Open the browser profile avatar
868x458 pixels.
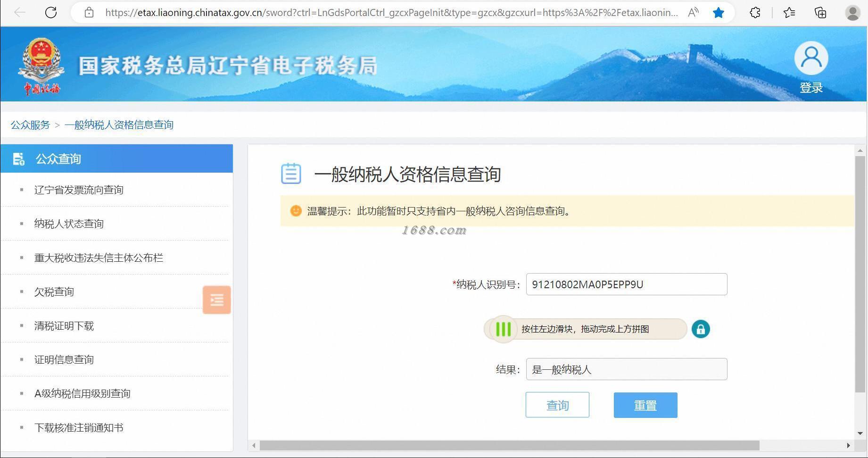(853, 13)
